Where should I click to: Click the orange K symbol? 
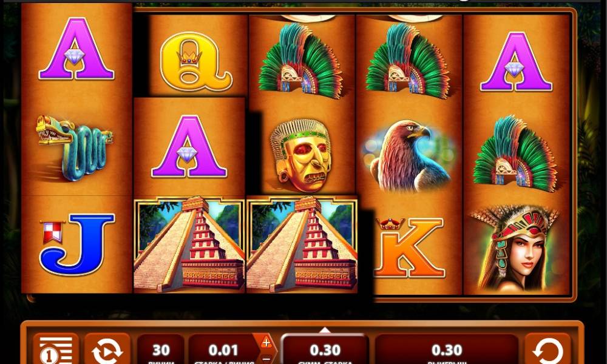(410, 247)
